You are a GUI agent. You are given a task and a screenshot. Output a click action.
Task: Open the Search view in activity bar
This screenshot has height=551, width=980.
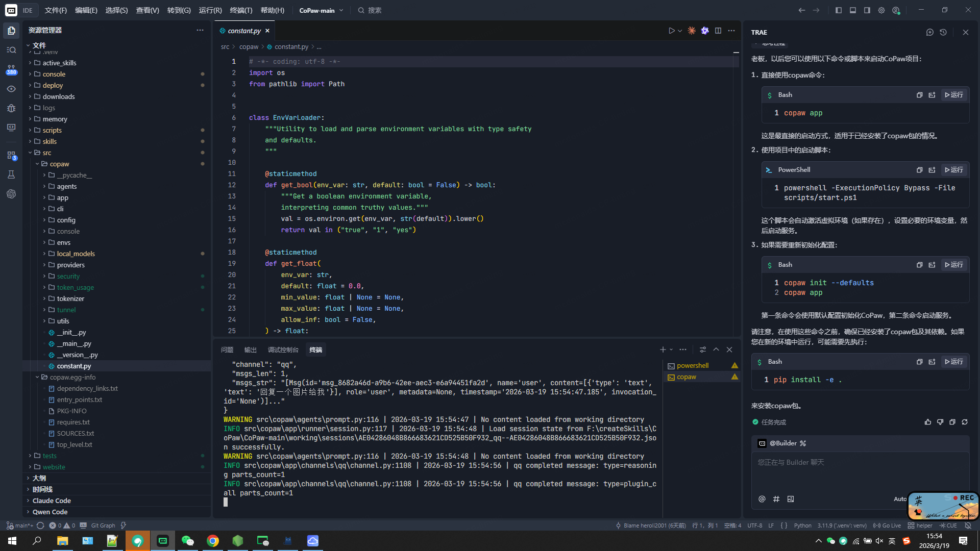[x=11, y=50]
